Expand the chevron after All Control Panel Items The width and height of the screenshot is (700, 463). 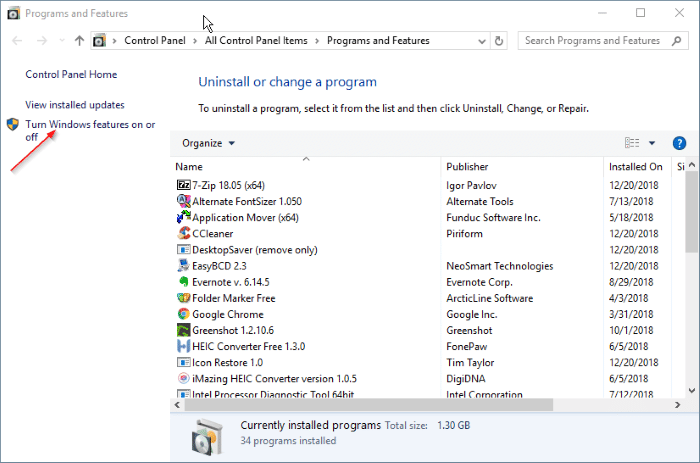click(x=317, y=41)
